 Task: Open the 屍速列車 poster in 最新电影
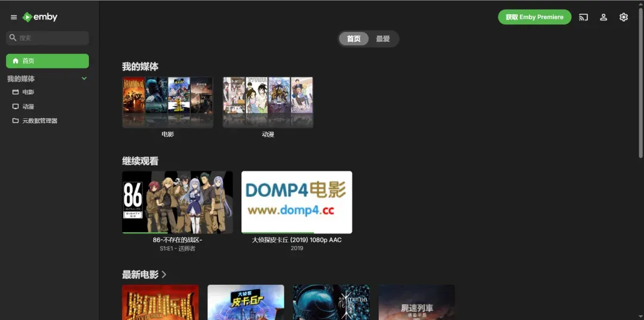point(416,302)
